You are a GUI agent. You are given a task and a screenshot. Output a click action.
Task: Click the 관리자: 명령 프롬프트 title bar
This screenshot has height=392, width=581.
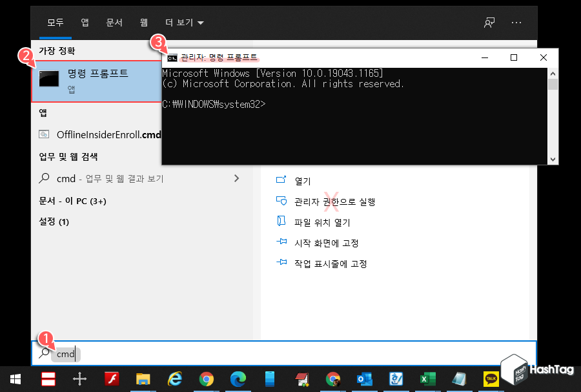[219, 57]
